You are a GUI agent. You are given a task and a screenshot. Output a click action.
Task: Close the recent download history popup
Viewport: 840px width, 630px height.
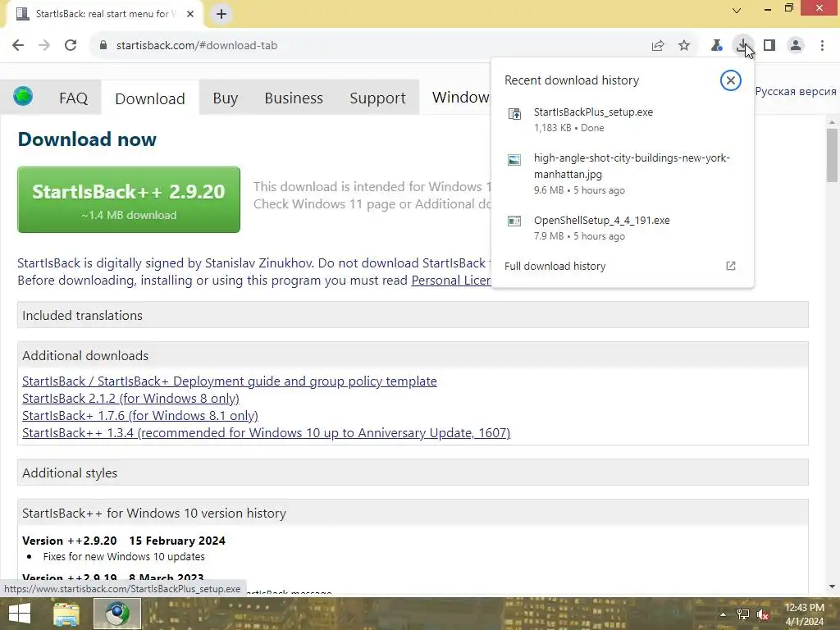coord(730,80)
